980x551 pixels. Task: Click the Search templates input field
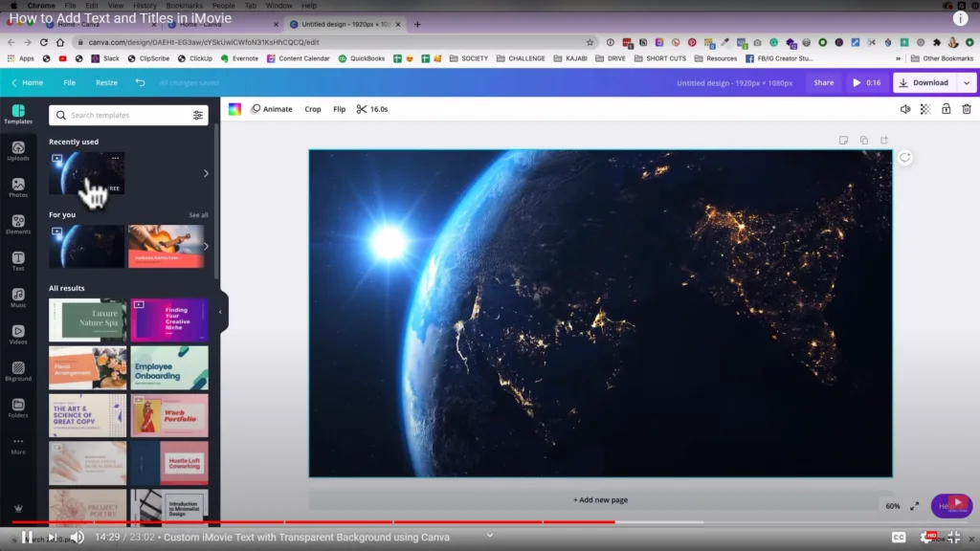[128, 115]
